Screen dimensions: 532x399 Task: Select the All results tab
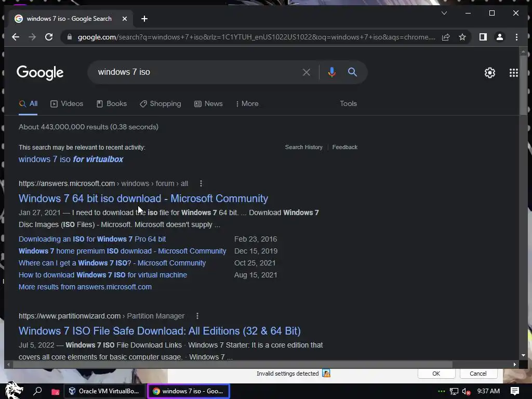pos(28,103)
